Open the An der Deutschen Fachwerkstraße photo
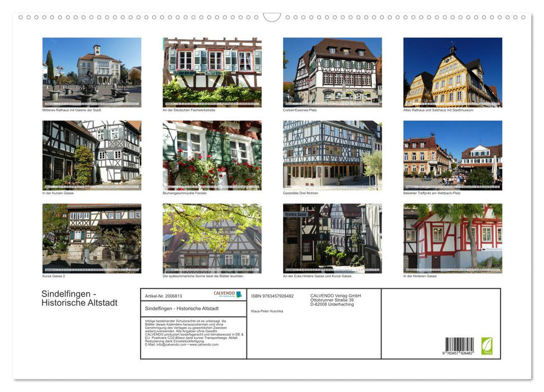 (x=212, y=72)
